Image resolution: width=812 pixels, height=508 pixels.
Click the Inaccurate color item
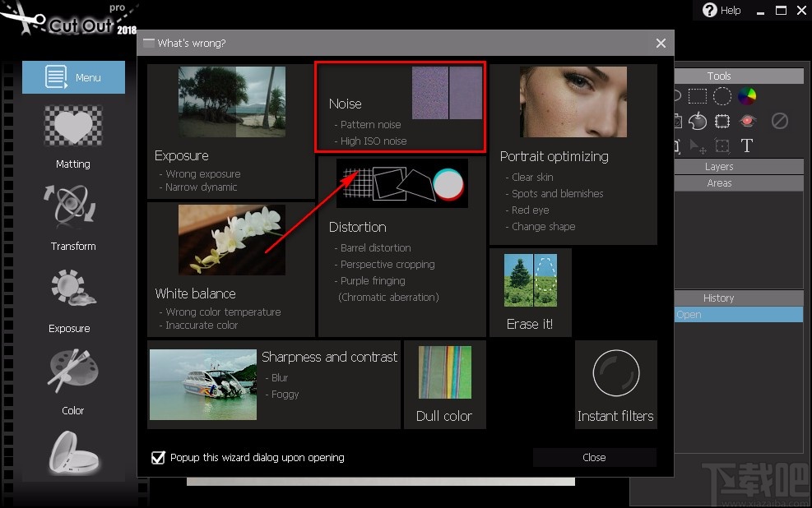pyautogui.click(x=201, y=326)
